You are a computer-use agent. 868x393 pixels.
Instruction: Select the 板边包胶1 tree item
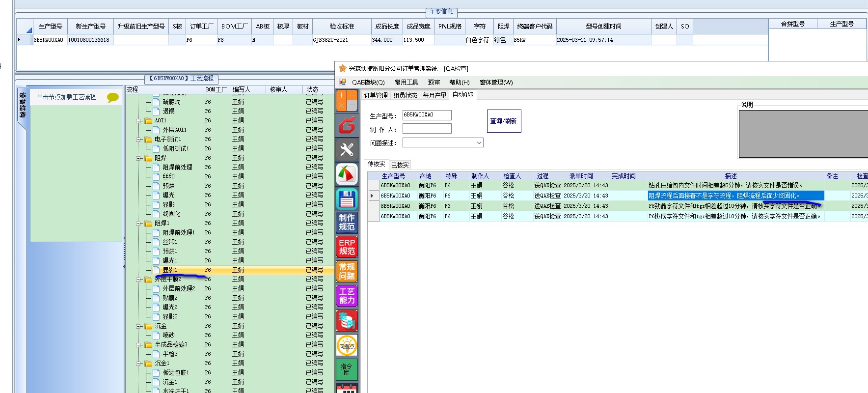(x=176, y=372)
